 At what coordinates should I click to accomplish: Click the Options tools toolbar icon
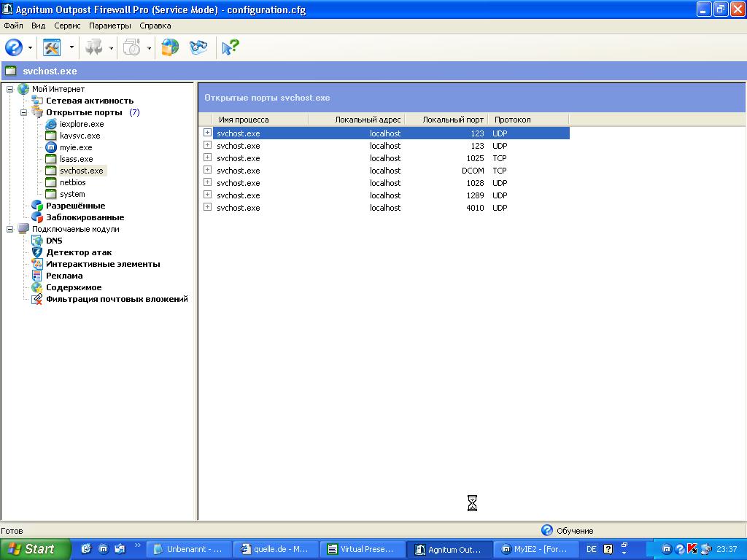(x=52, y=47)
